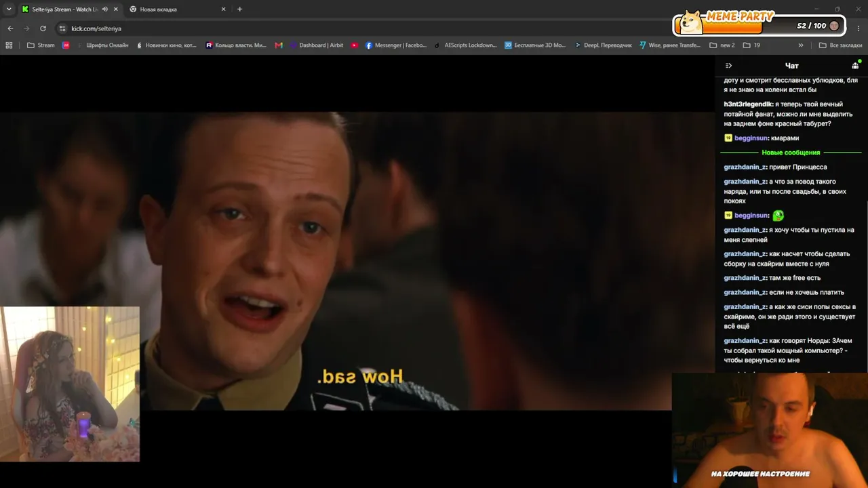This screenshot has height=488, width=868.
Task: Collapse the chat panel
Action: (x=728, y=66)
